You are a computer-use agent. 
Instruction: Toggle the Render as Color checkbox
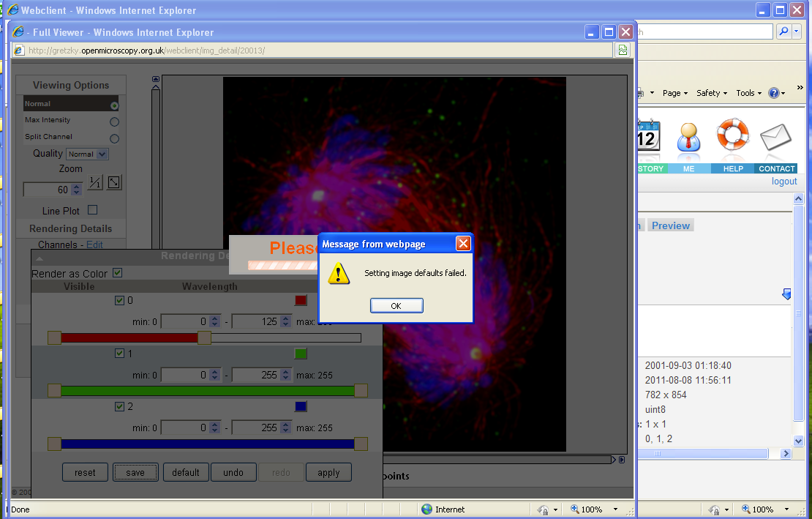(118, 272)
